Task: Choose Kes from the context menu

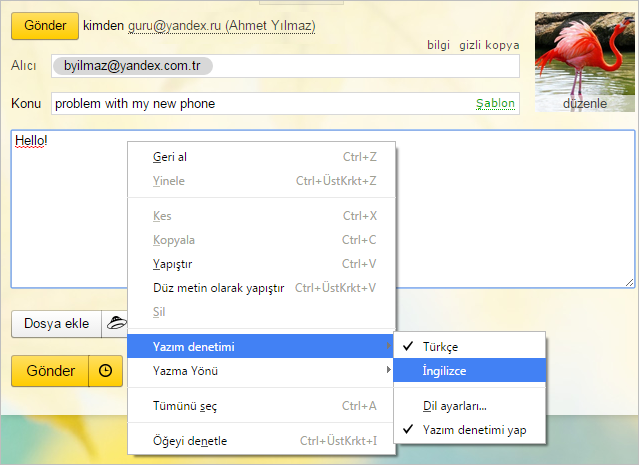Action: tap(261, 216)
